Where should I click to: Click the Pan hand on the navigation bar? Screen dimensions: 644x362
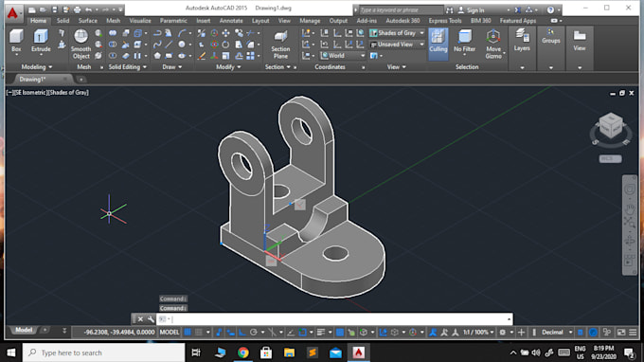[630, 208]
